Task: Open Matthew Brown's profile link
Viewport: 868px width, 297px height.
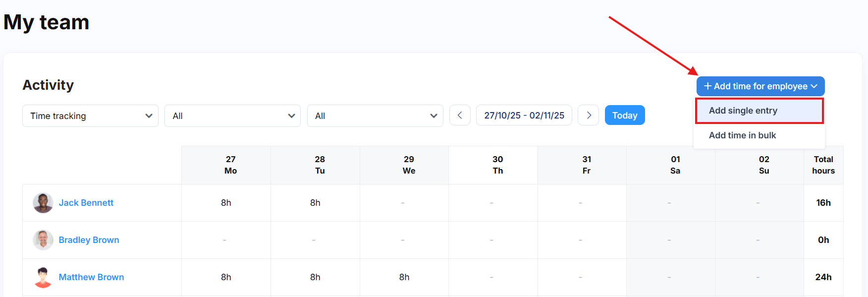Action: 91,277
